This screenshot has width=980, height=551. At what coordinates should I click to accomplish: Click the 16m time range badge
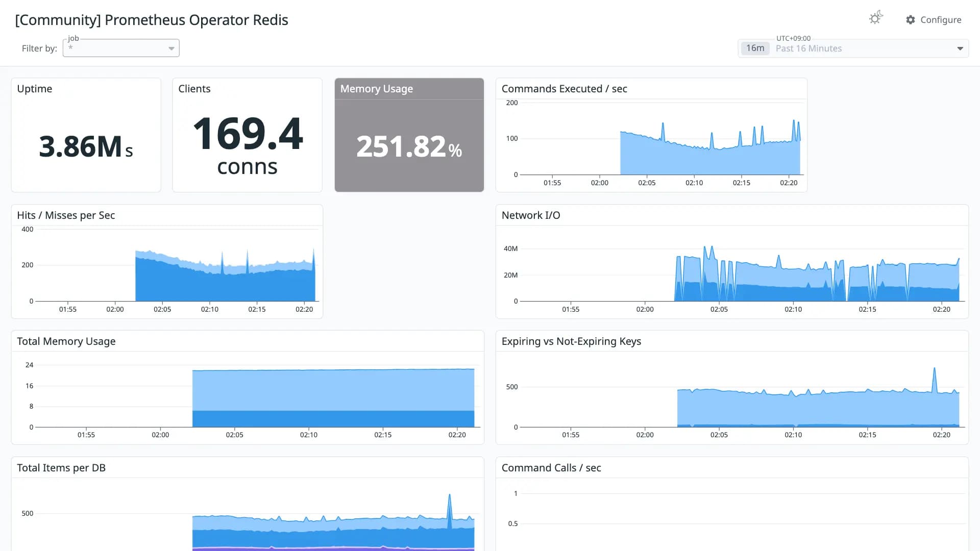(x=755, y=48)
